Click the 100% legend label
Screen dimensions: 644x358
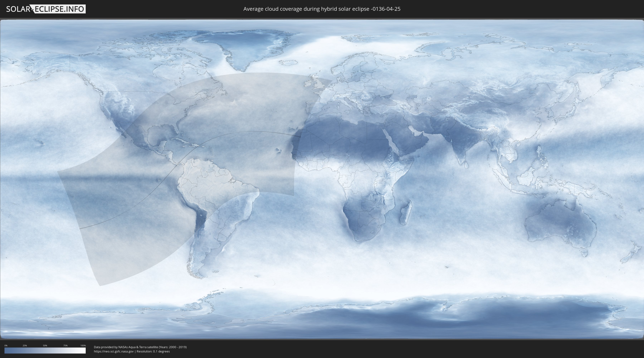[x=83, y=345]
